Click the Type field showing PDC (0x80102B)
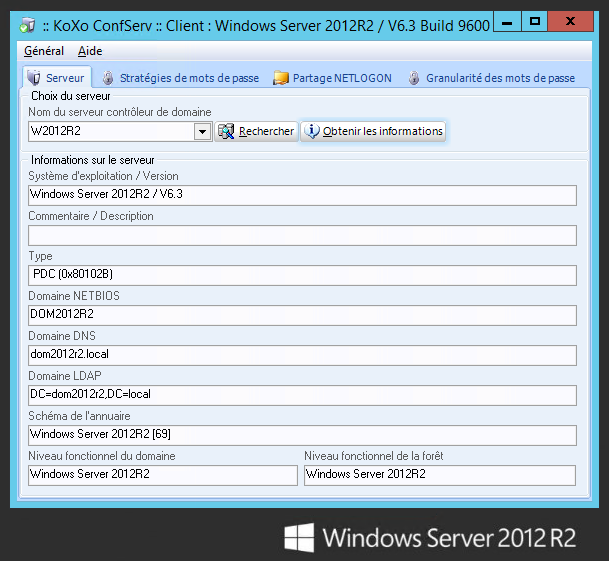Viewport: 609px width, 561px height. pos(302,275)
